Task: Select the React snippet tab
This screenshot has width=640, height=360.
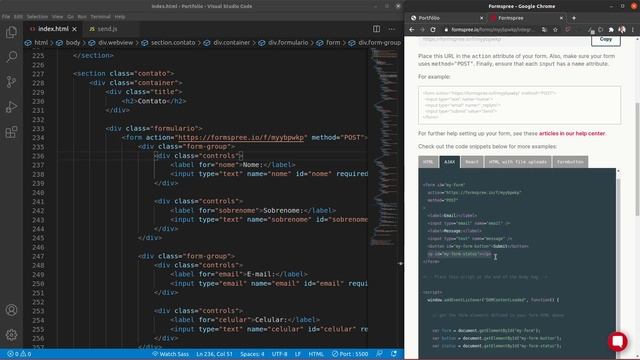Action: (x=472, y=162)
